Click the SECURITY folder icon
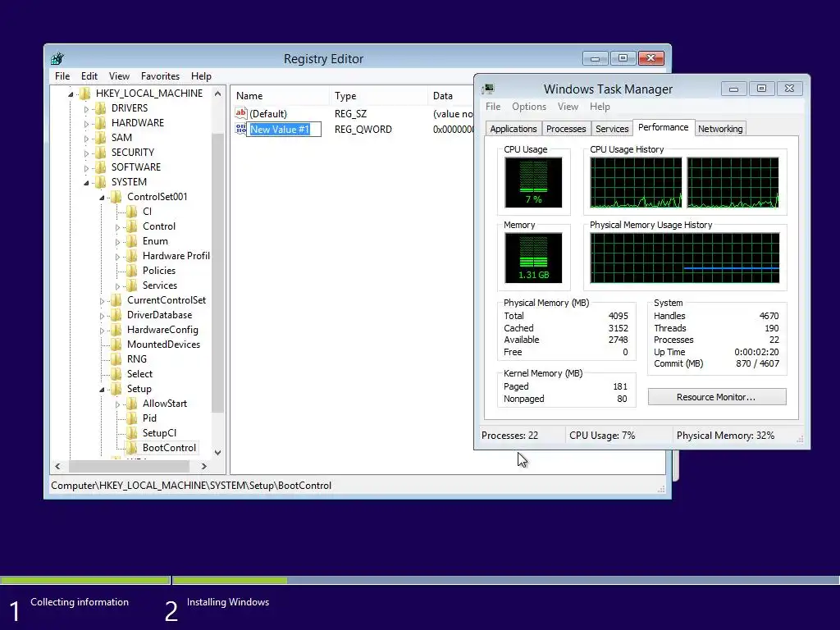 (x=101, y=153)
